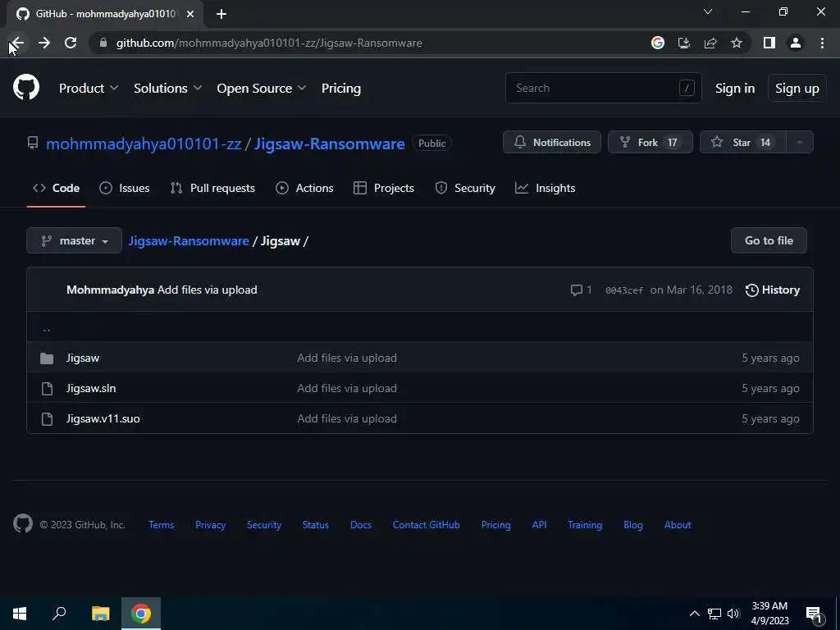Viewport: 840px width, 630px height.
Task: Click the Go to file button
Action: [x=769, y=240]
